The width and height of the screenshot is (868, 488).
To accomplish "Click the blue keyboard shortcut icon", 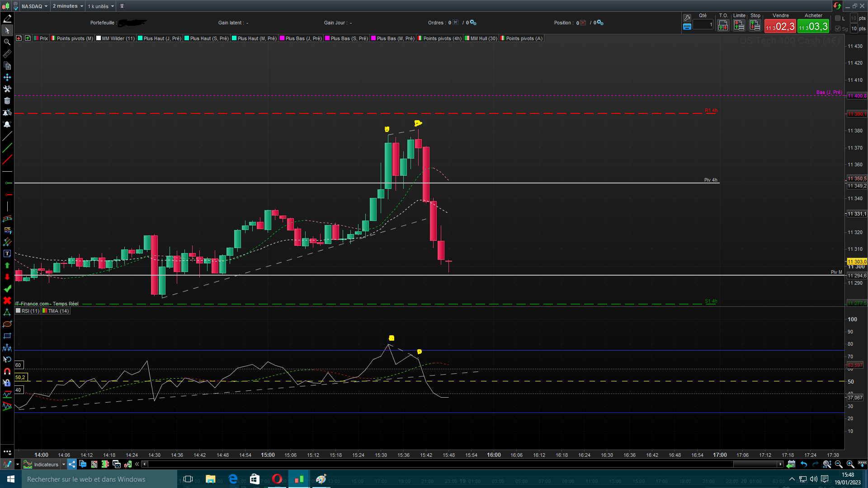I will 687,27.
